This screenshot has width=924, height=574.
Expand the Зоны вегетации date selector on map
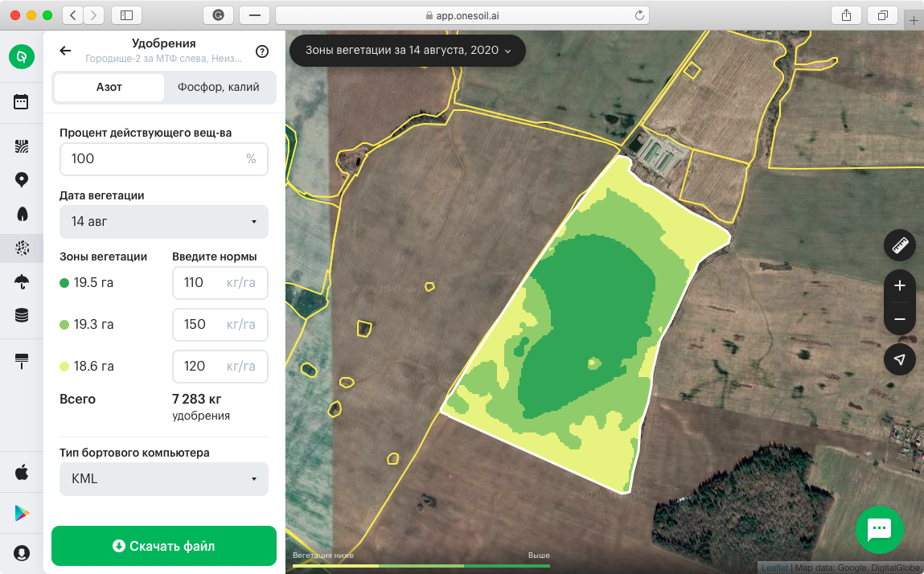coord(408,50)
